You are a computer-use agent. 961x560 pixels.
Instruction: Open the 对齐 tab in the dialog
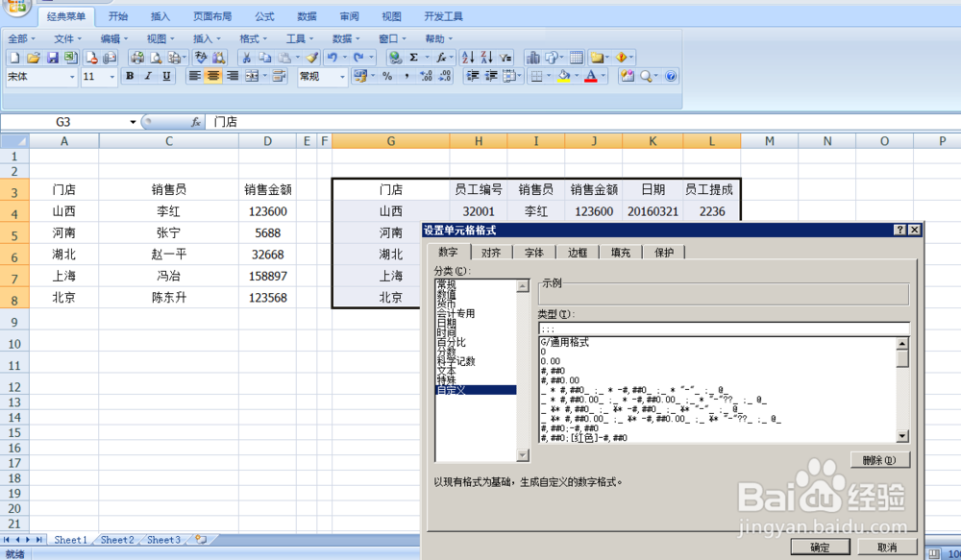(491, 253)
